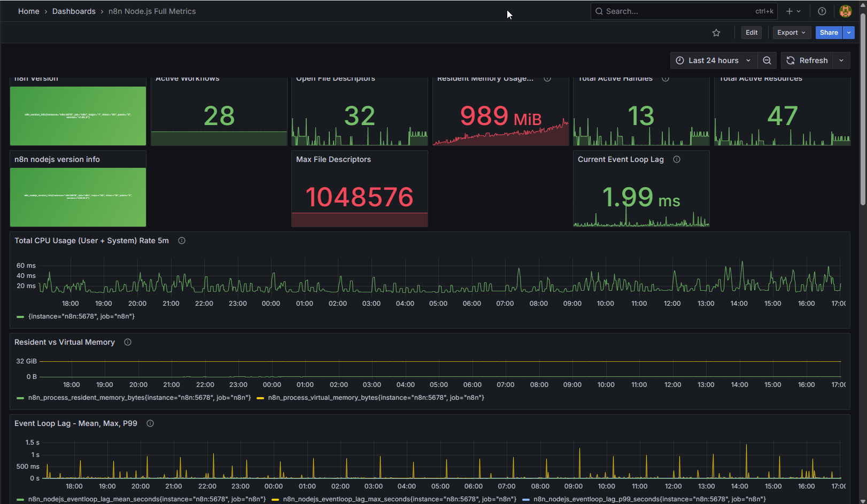Click the Share button
The width and height of the screenshot is (867, 504).
tap(829, 33)
